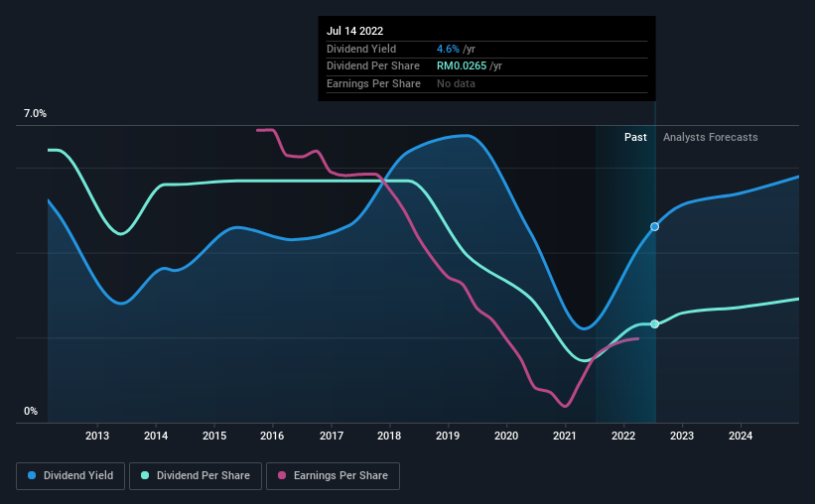The image size is (815, 504).
Task: Click the 'No data' earnings value
Action: (456, 83)
